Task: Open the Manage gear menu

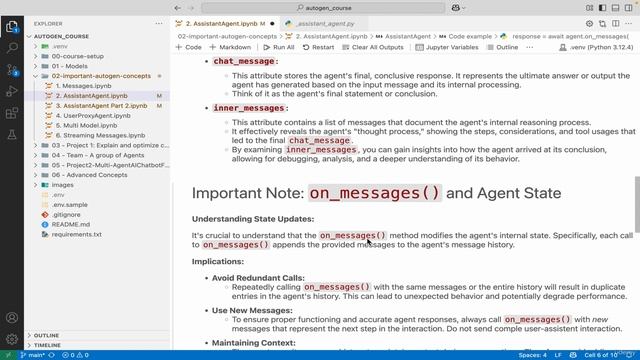Action: coord(12,339)
